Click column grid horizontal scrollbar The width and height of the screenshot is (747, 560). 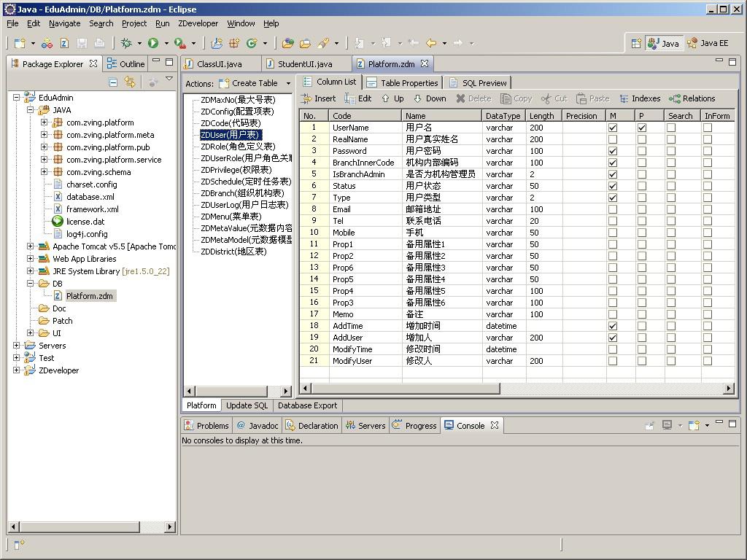[x=406, y=389]
